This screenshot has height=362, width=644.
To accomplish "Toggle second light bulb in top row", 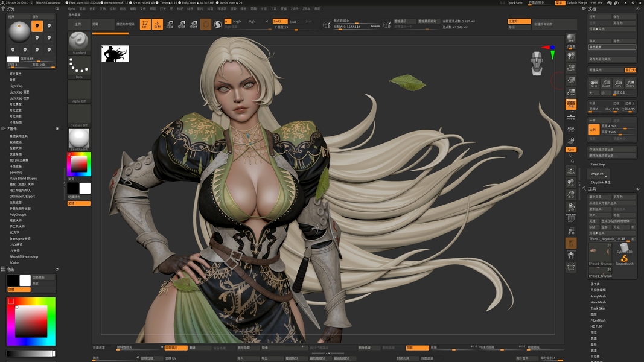I will click(49, 27).
